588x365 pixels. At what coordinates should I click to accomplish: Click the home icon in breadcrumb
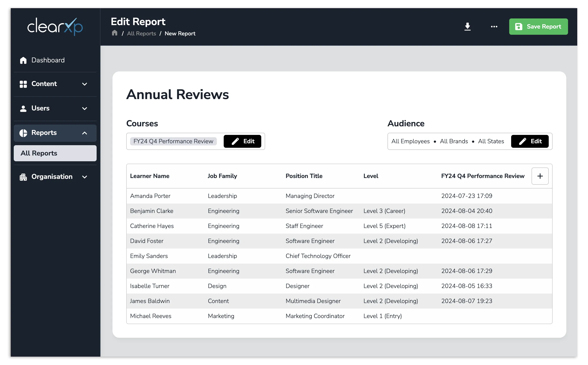(x=115, y=33)
